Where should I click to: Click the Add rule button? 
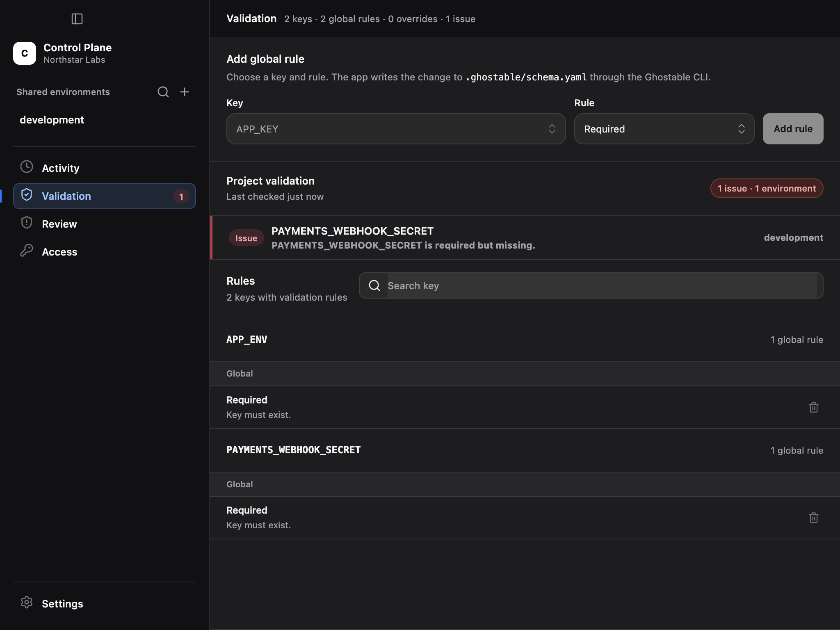coord(793,129)
